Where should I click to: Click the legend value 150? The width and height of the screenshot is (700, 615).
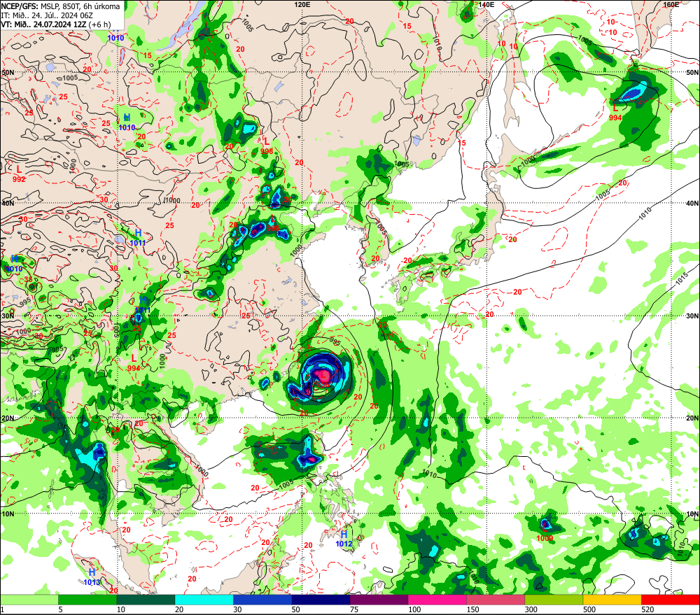(x=472, y=609)
